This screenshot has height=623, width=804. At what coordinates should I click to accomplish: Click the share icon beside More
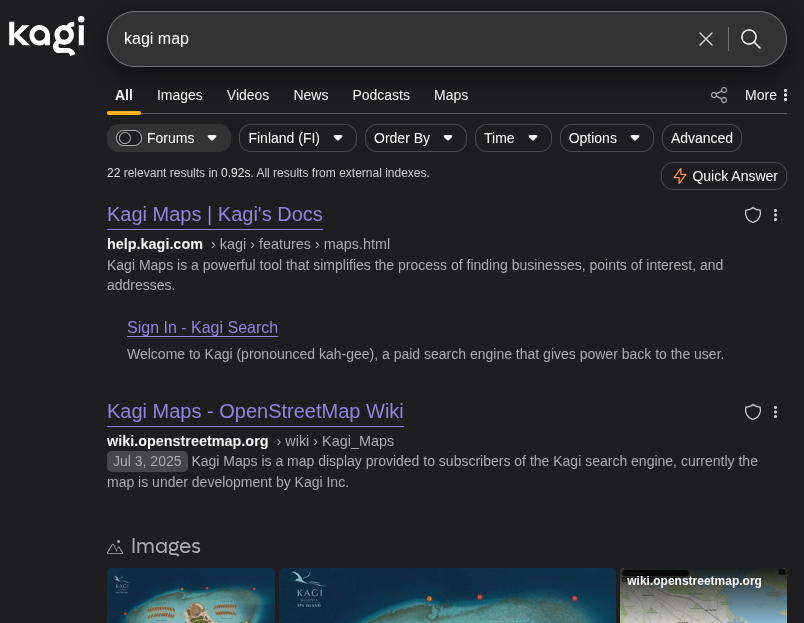click(x=719, y=95)
